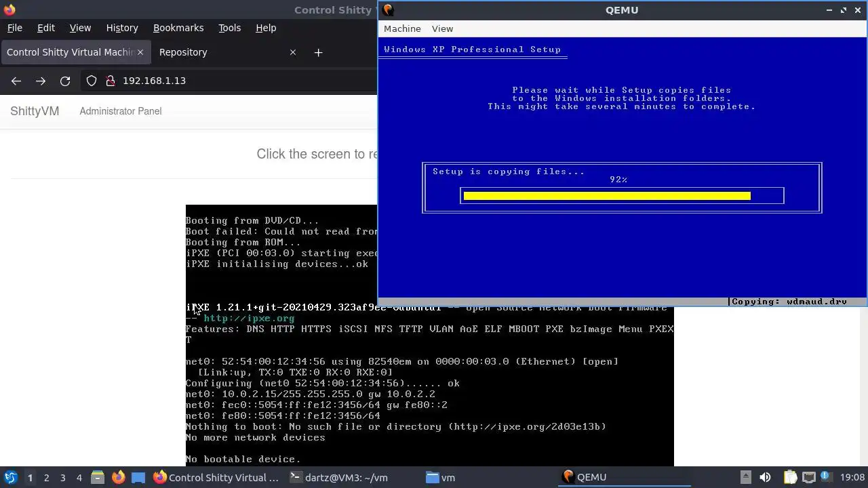Click the 92% progress label in QEMU

(x=618, y=180)
